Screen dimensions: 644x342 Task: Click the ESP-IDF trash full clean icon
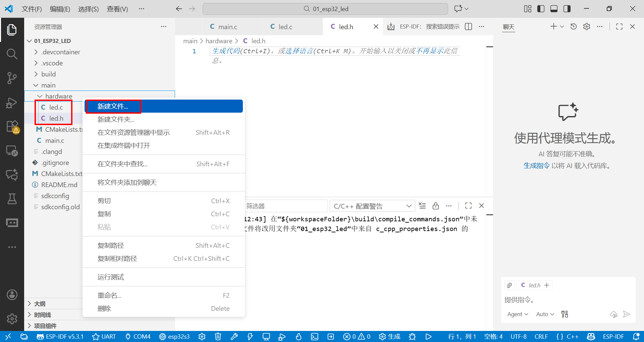[218, 337]
